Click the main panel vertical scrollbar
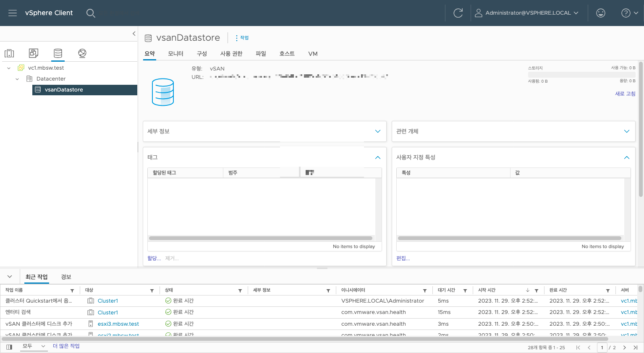The height and width of the screenshot is (353, 644). (x=641, y=129)
